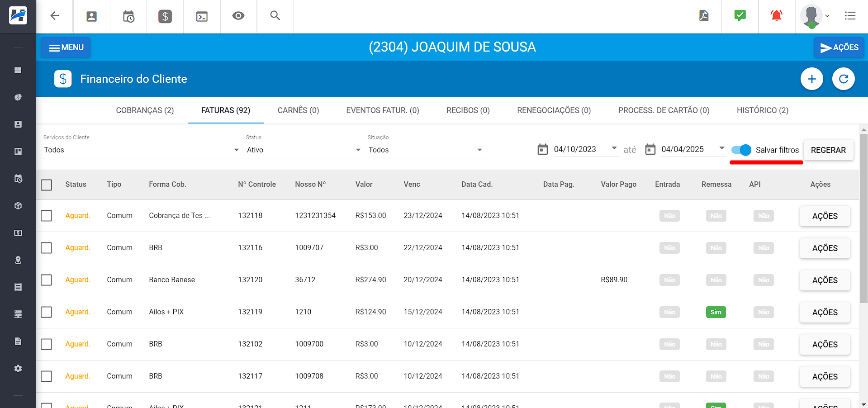This screenshot has width=868, height=408.
Task: Open the terminal console icon
Action: [x=202, y=17]
